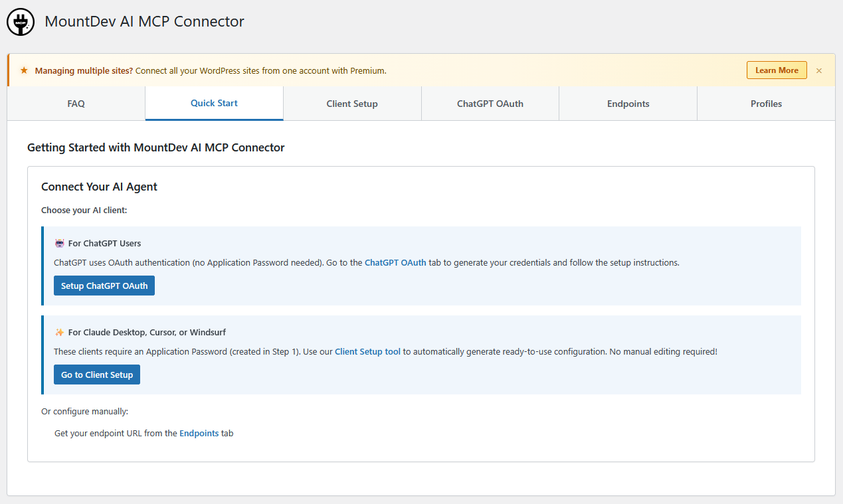Follow the Endpoints link under configure manually
This screenshot has height=504, width=843.
tap(199, 433)
